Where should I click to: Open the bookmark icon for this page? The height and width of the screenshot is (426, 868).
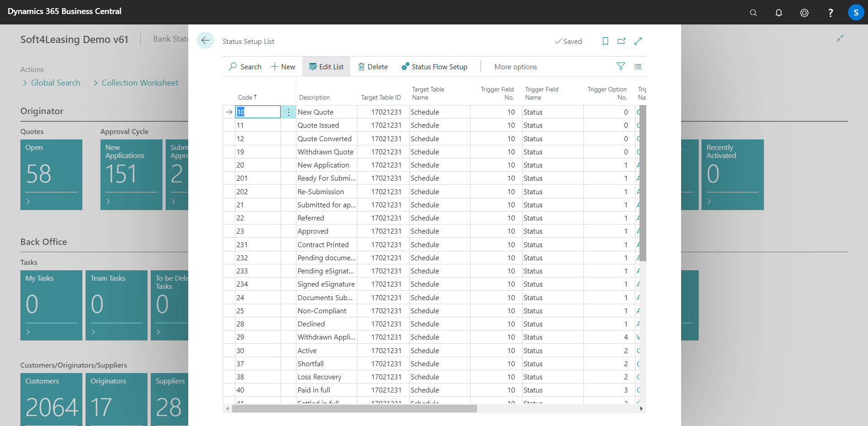605,41
